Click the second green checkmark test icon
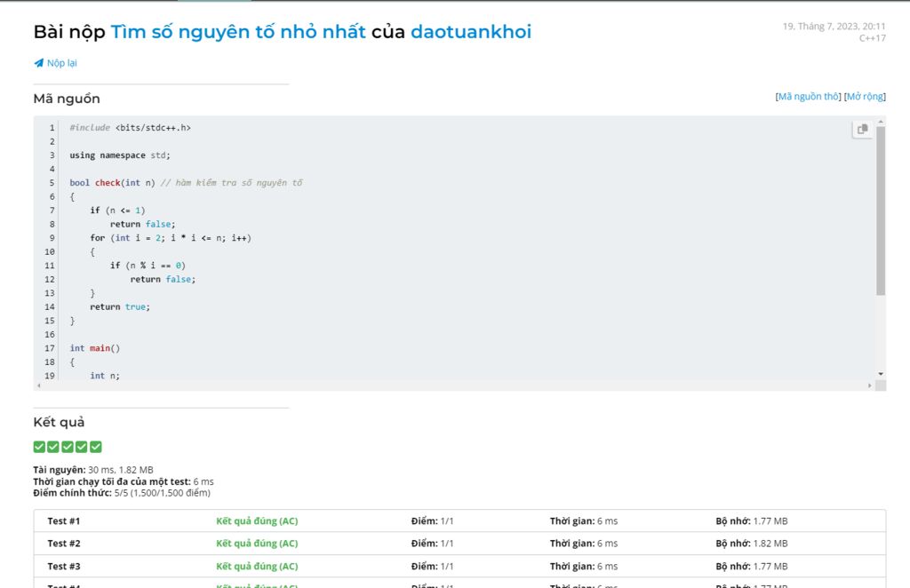 tap(53, 447)
